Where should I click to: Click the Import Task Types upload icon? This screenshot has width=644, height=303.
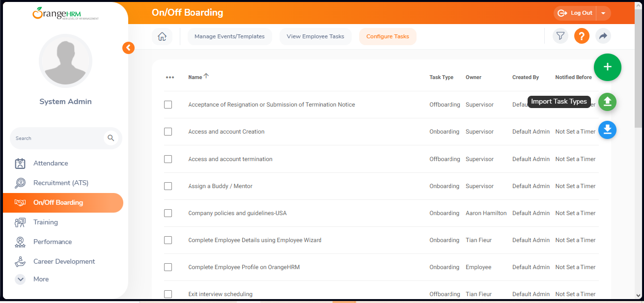click(608, 102)
